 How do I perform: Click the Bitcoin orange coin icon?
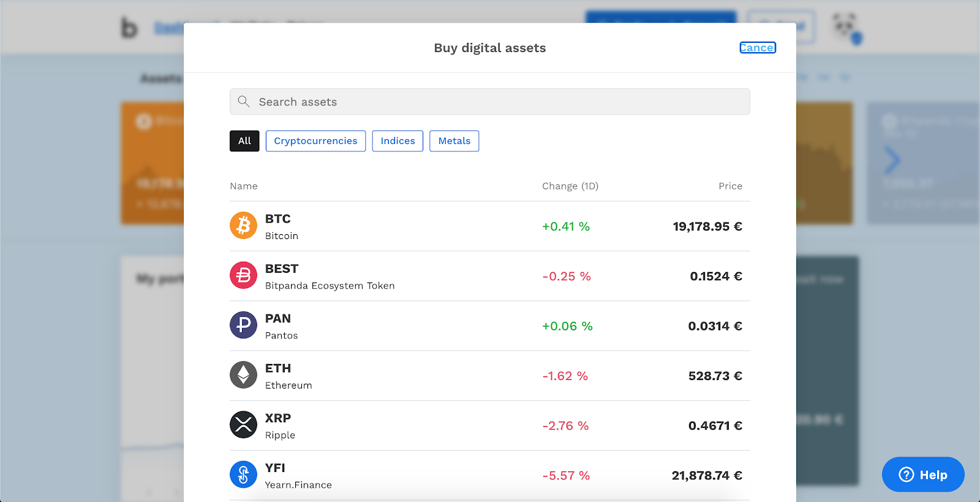click(243, 226)
